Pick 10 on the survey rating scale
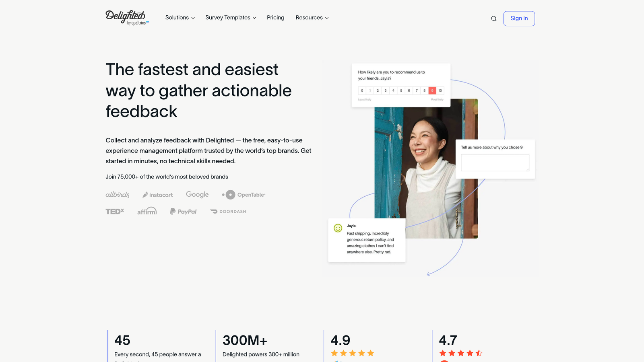This screenshot has height=362, width=644. (440, 90)
